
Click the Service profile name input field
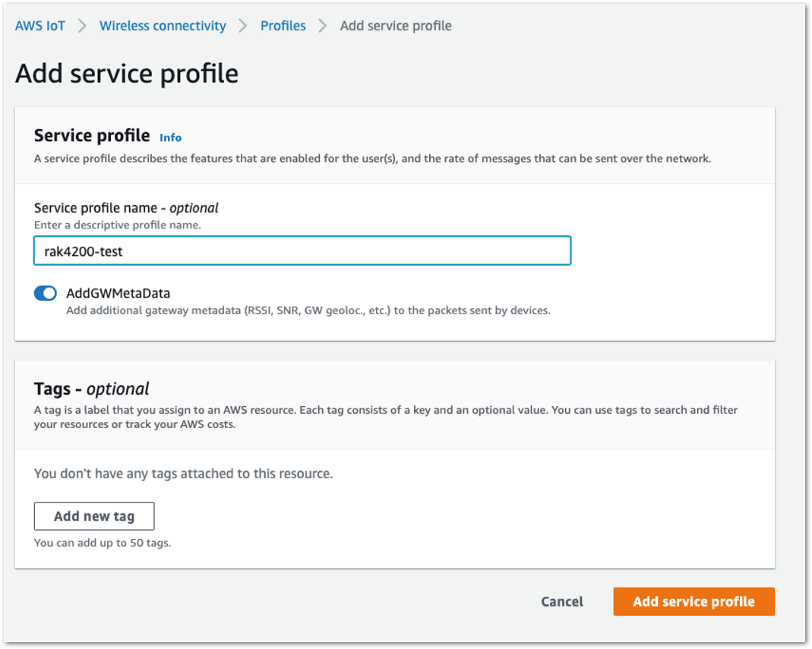pos(302,251)
